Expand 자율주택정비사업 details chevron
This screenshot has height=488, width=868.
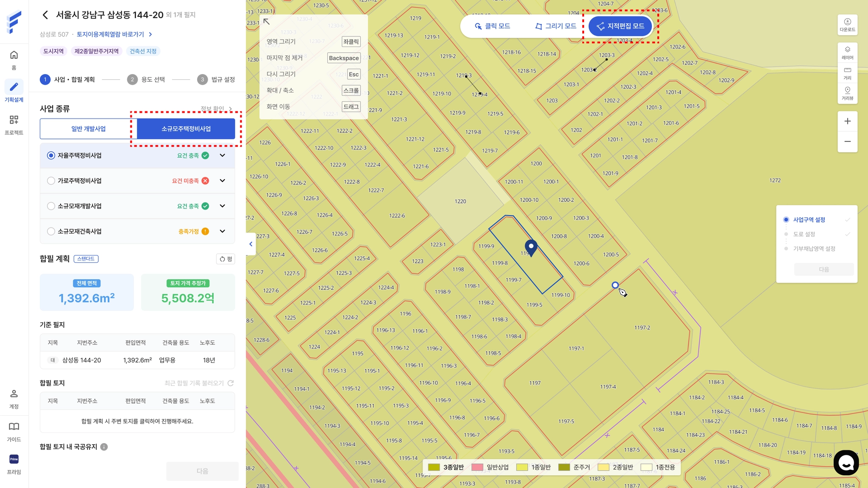(x=223, y=155)
